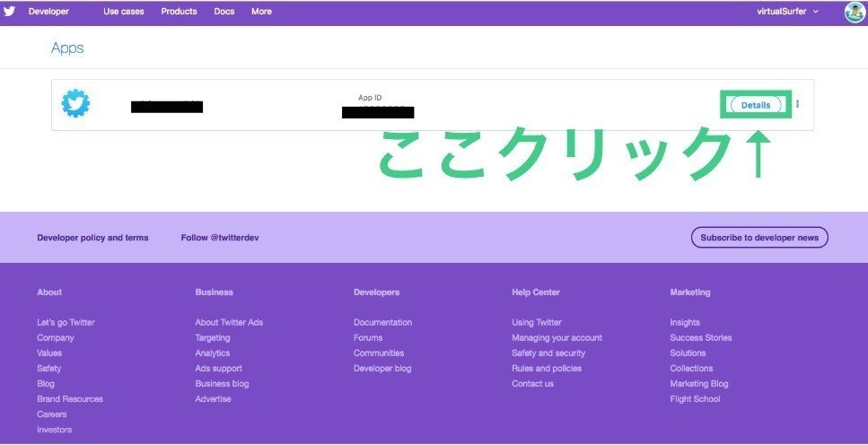Open the Brand Resources link

coord(70,399)
